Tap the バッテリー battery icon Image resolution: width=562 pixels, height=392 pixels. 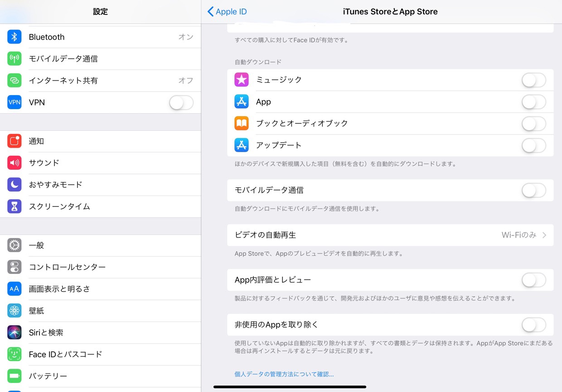[x=15, y=376]
